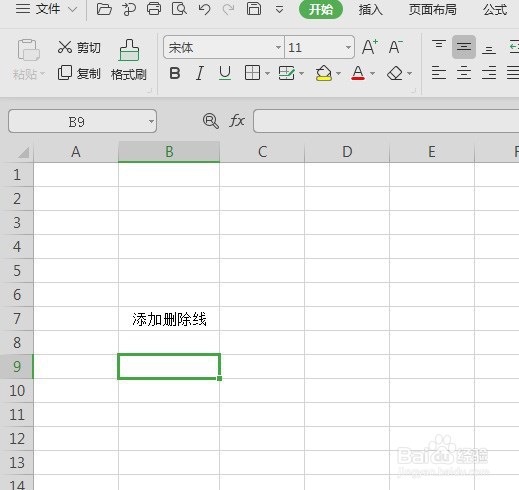The image size is (519, 490).
Task: Toggle underline formatting
Action: [x=225, y=73]
